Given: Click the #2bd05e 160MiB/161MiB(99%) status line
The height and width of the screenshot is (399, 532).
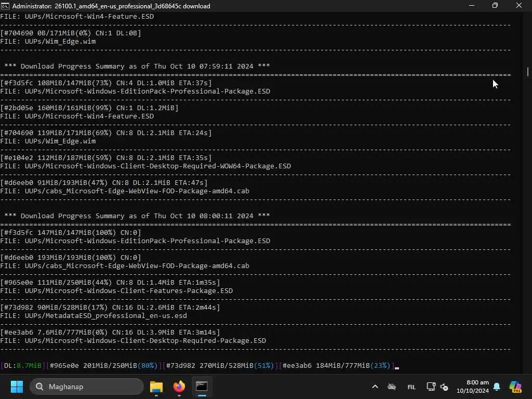Looking at the screenshot, I should [89, 108].
